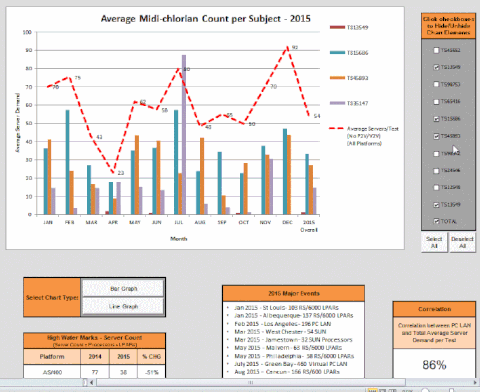
Task: Click the Deselect All button
Action: click(462, 242)
